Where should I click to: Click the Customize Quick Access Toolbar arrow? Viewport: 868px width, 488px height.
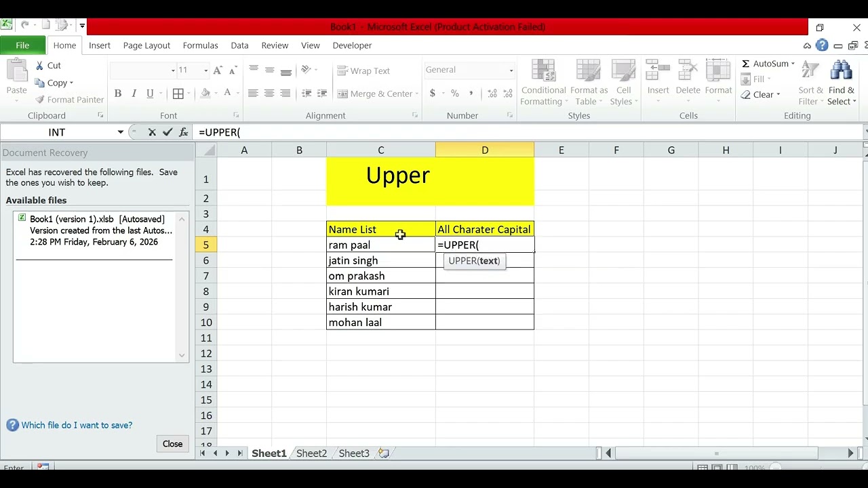pyautogui.click(x=82, y=26)
